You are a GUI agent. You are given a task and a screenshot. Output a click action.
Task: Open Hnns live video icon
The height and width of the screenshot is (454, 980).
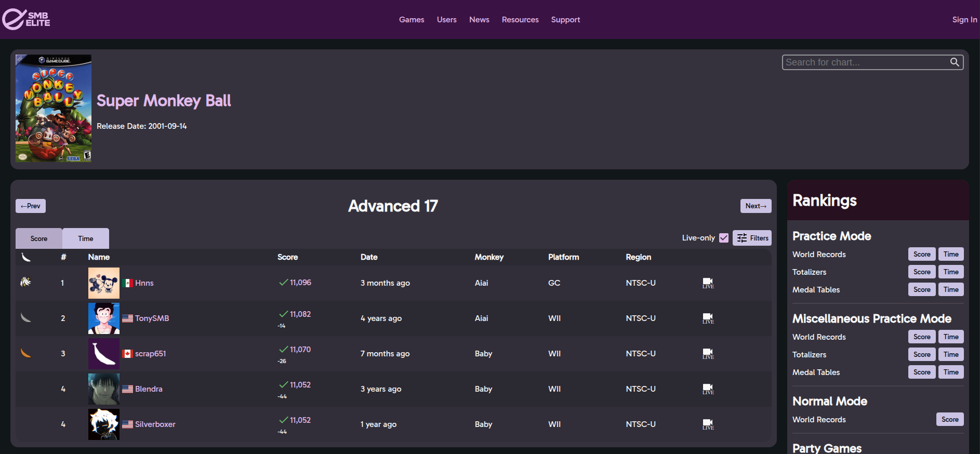click(708, 283)
